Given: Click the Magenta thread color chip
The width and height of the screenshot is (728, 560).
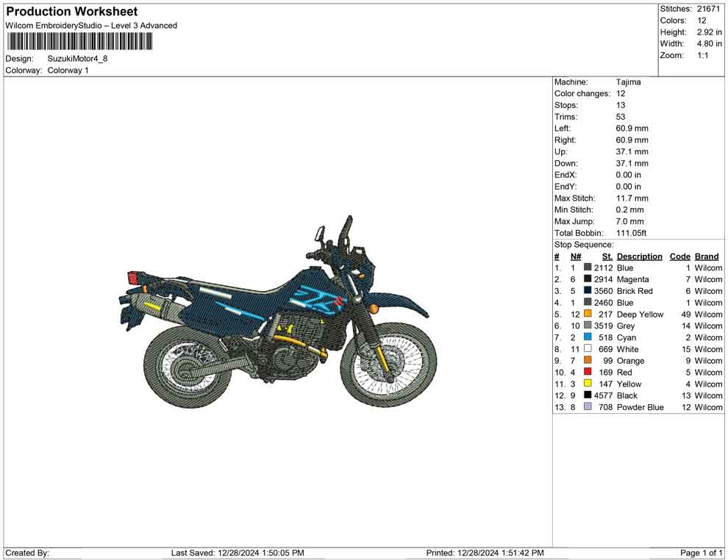Looking at the screenshot, I should [x=588, y=279].
